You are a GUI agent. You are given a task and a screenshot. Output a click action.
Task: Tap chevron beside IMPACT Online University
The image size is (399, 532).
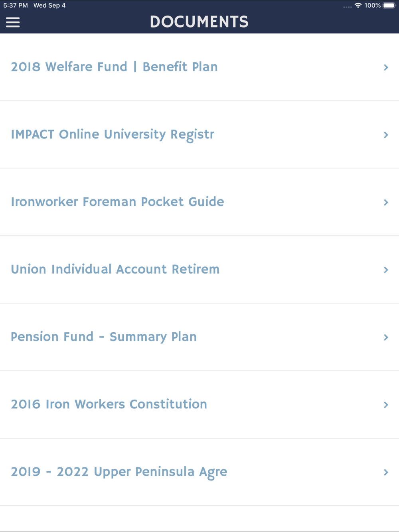(386, 135)
